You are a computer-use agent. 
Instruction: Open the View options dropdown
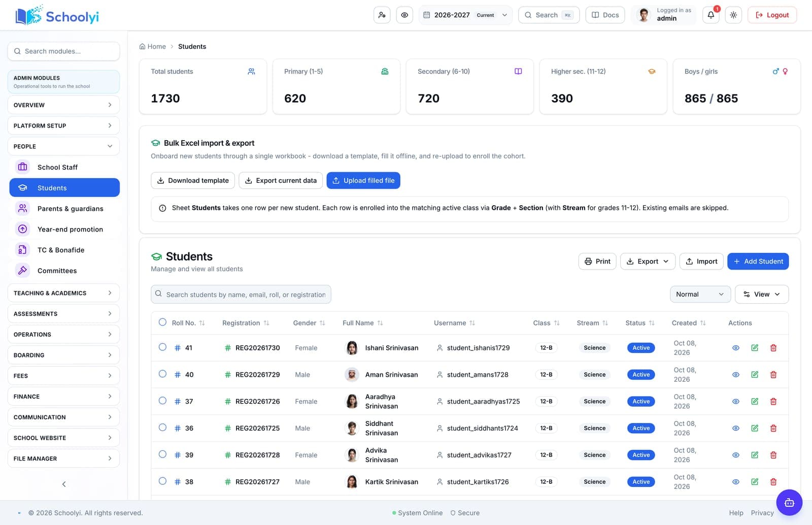click(762, 294)
